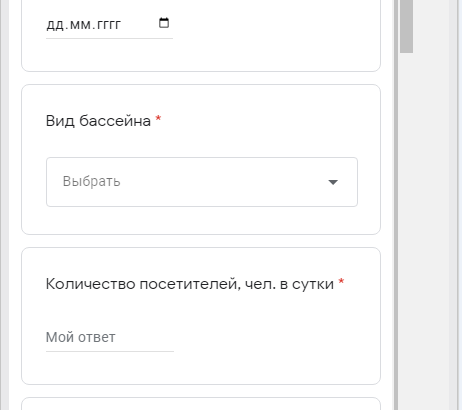Click the red asterisk next to 'Вид бассейна'
The width and height of the screenshot is (462, 410).
[159, 118]
